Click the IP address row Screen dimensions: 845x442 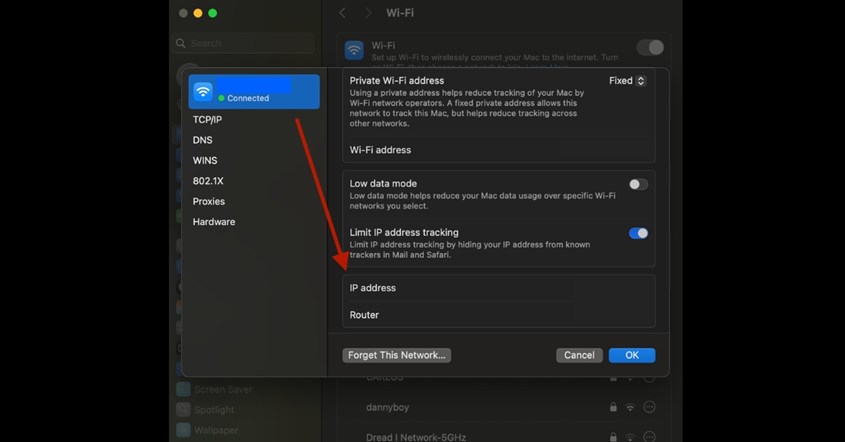coord(499,288)
